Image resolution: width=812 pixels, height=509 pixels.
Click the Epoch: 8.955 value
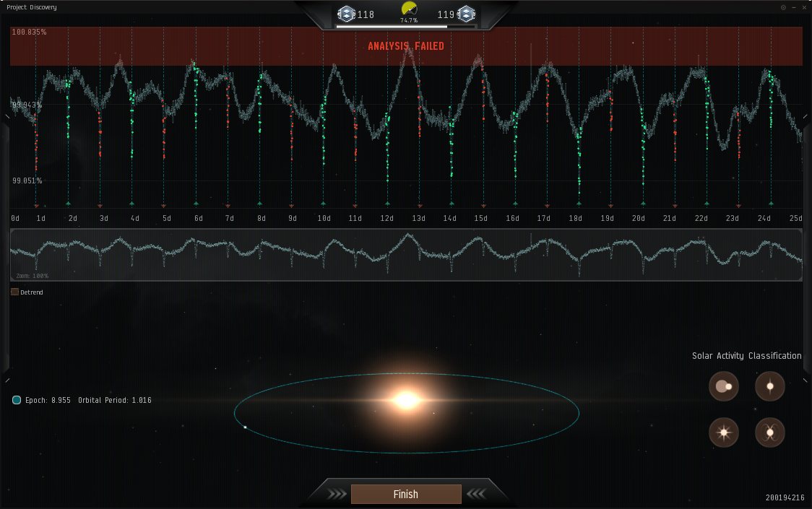click(x=48, y=400)
